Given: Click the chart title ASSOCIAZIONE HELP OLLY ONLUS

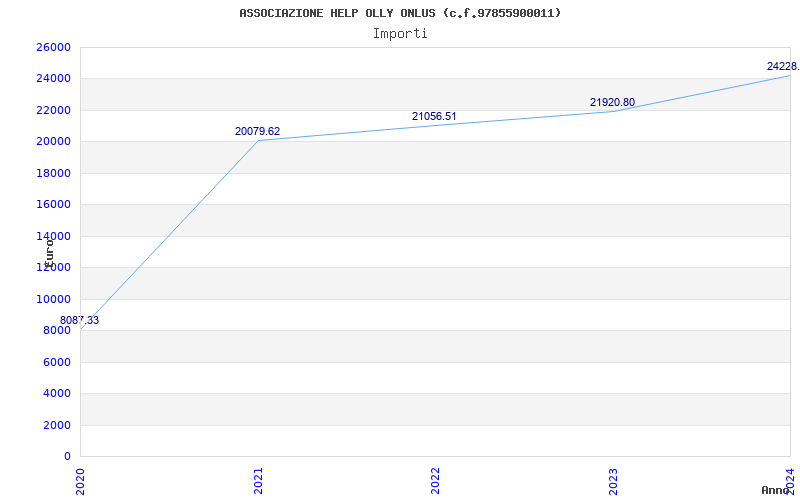Looking at the screenshot, I should pos(400,13).
